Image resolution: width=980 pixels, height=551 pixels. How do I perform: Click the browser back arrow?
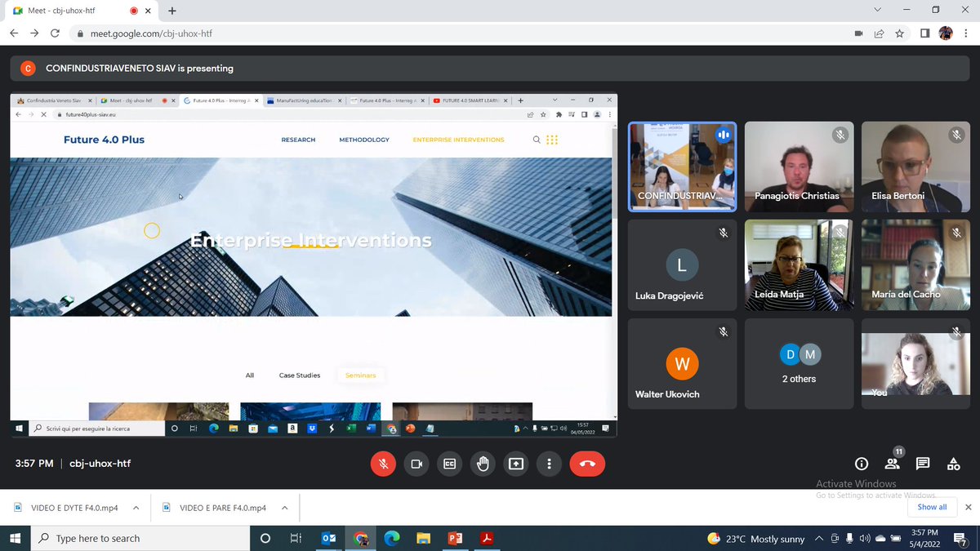click(14, 33)
